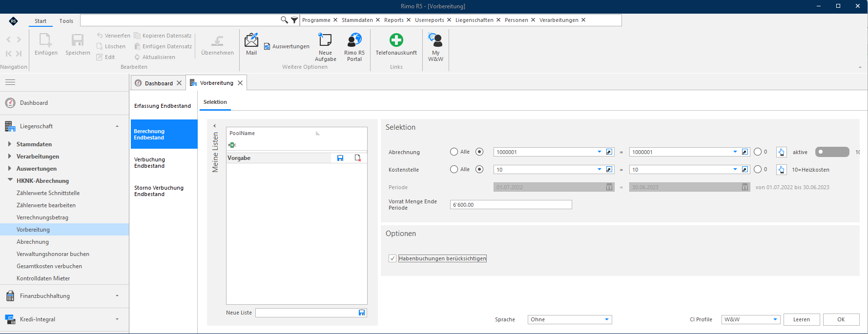Launch the Rimo R5 Portal
This screenshot has width=868, height=334.
click(354, 47)
